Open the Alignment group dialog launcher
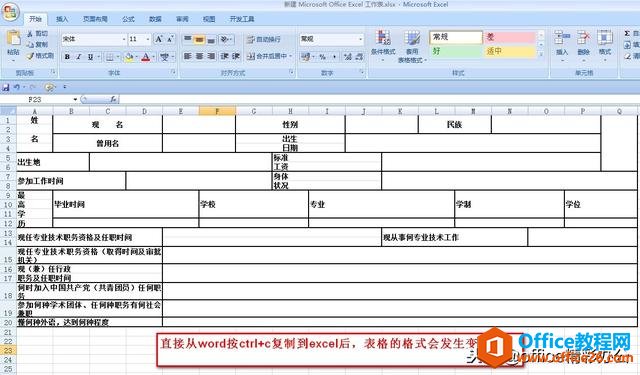The image size is (640, 375). tap(291, 72)
